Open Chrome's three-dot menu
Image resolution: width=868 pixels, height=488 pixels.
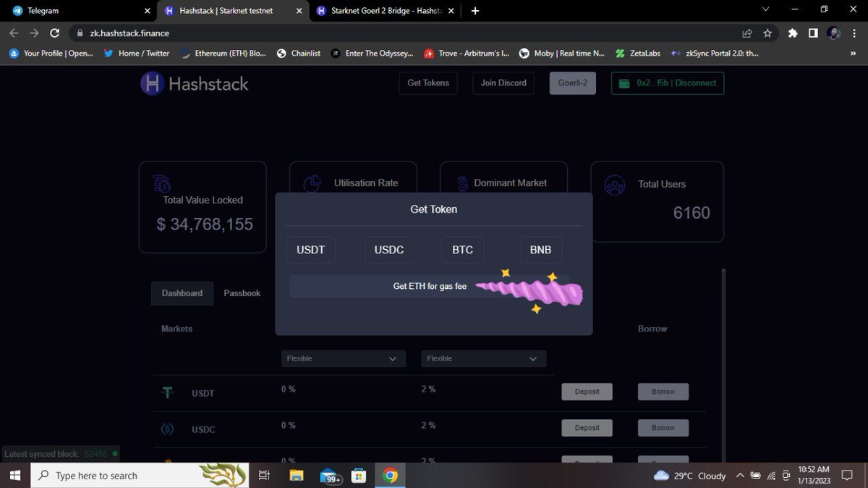(854, 33)
